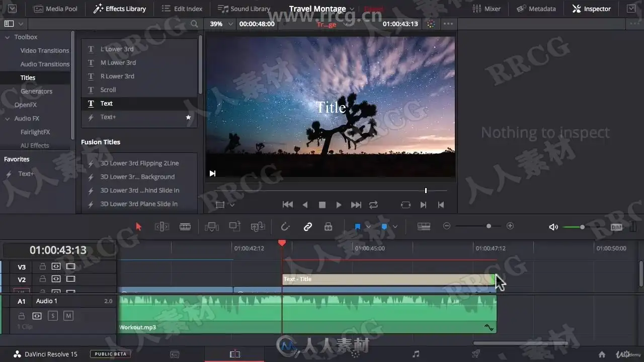
Task: Select the arrow Selection Mode tool
Action: point(139,227)
